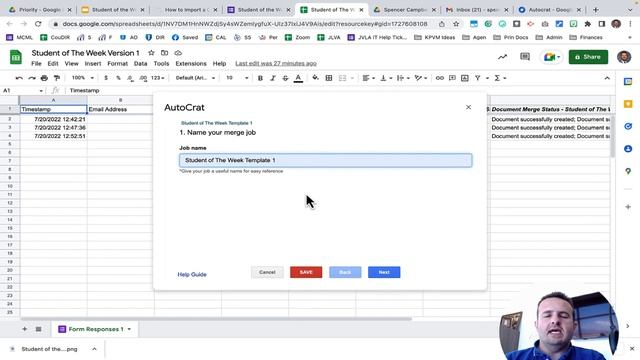Screen dimensions: 640x360
Task: Open the activity trend icon
Action: point(502,57)
